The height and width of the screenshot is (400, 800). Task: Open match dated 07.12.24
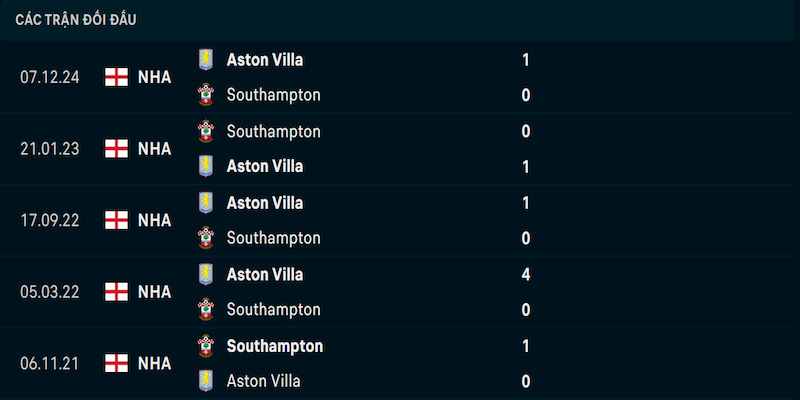(400, 77)
